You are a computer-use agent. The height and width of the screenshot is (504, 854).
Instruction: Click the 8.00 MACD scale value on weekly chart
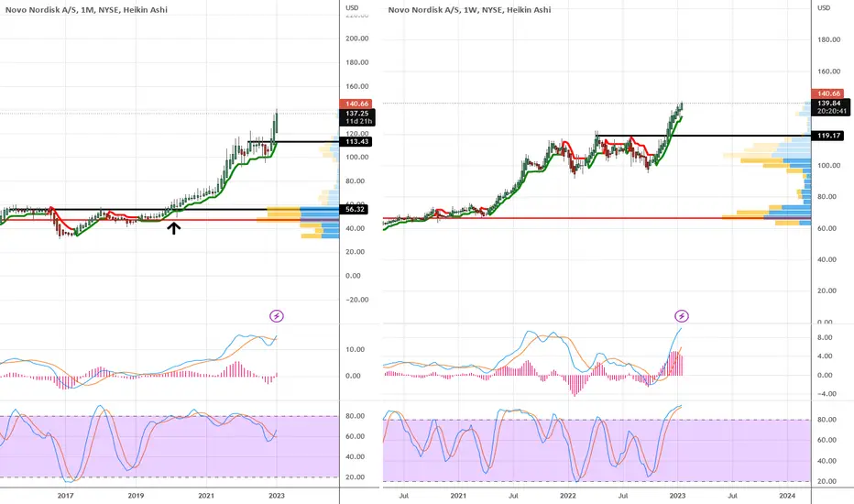[825, 338]
